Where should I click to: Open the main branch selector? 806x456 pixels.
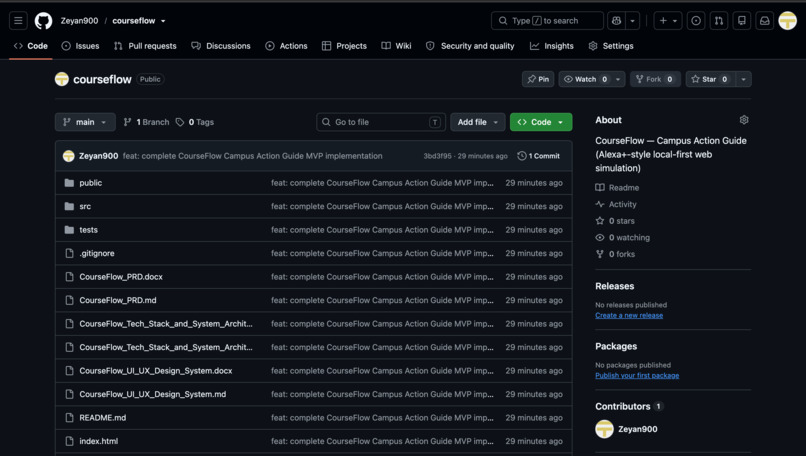click(85, 122)
